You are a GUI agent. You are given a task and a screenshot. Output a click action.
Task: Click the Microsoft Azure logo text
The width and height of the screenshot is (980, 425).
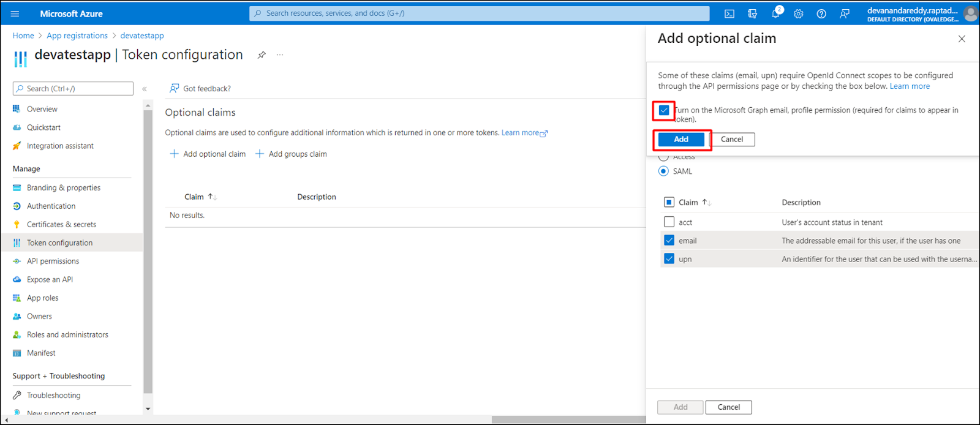click(x=71, y=13)
